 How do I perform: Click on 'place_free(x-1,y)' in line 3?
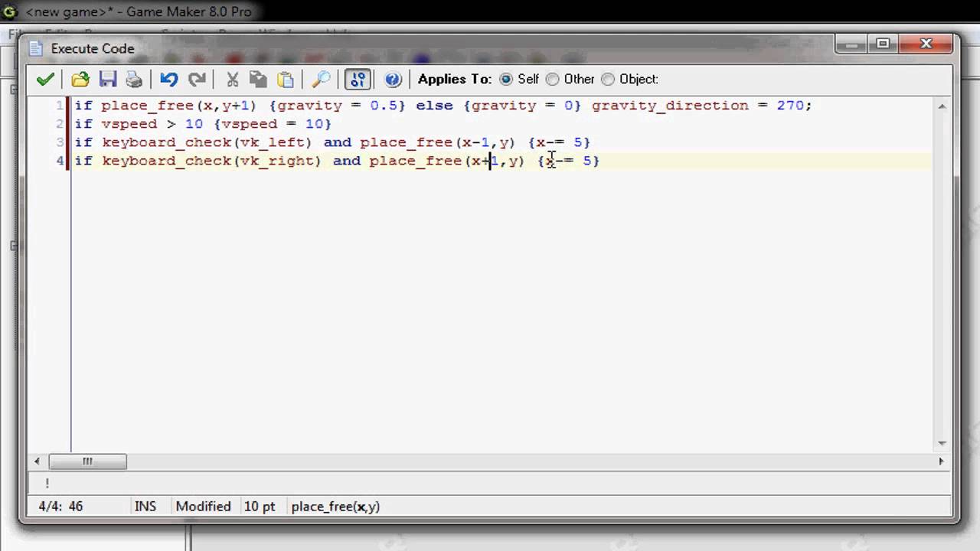438,142
